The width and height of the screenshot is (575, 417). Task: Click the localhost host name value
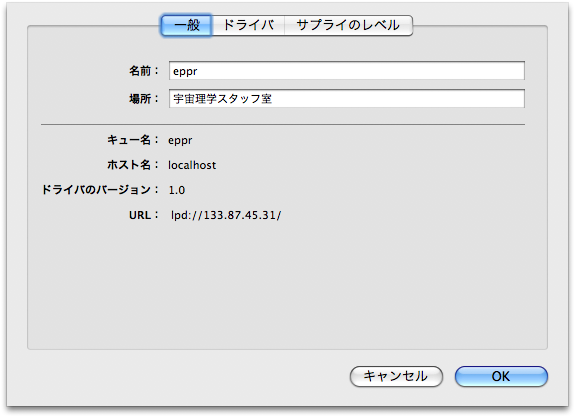[192, 165]
